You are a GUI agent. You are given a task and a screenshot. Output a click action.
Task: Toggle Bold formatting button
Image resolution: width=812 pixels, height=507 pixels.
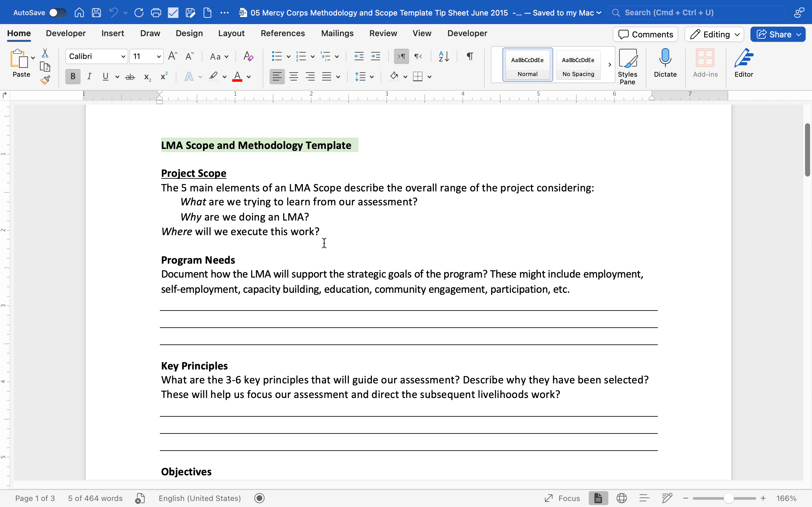point(73,77)
